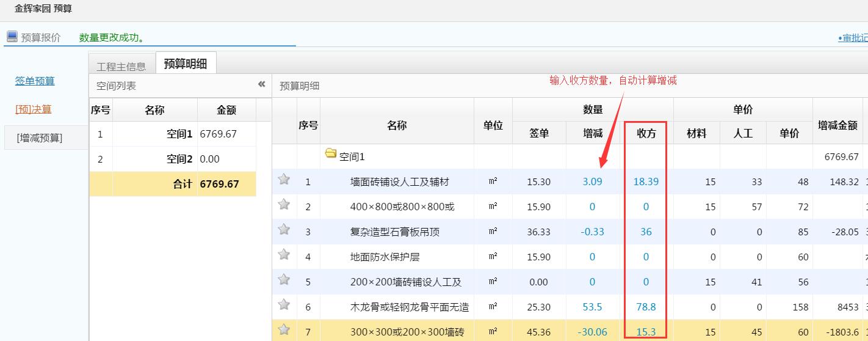Open the 审批记录 link
This screenshot has width=868, height=341.
point(855,38)
